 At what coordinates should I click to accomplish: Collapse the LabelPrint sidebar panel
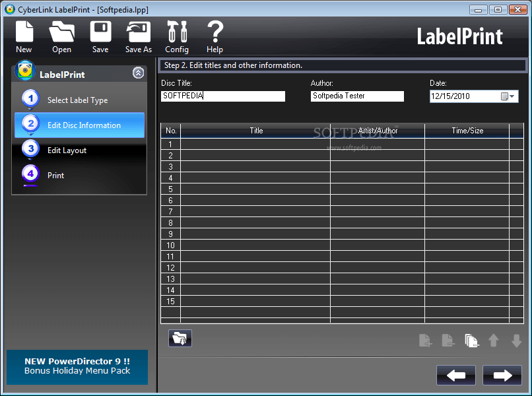click(x=138, y=73)
